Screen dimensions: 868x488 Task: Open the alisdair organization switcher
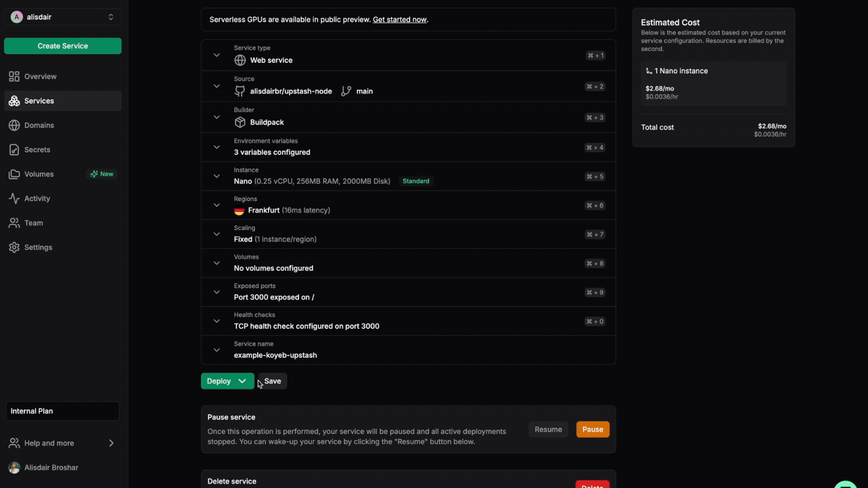(x=62, y=17)
